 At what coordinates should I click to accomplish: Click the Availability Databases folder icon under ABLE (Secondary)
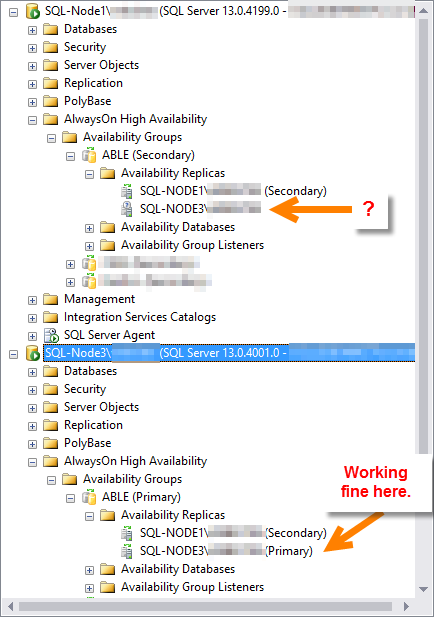pos(107,227)
